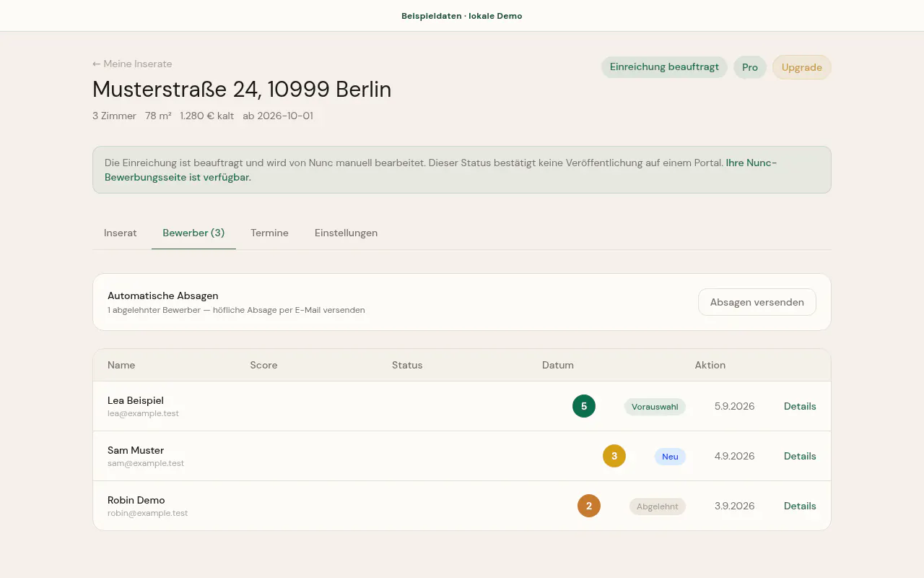924x578 pixels.
Task: Select the Bewerber (3) tab
Action: click(x=193, y=233)
